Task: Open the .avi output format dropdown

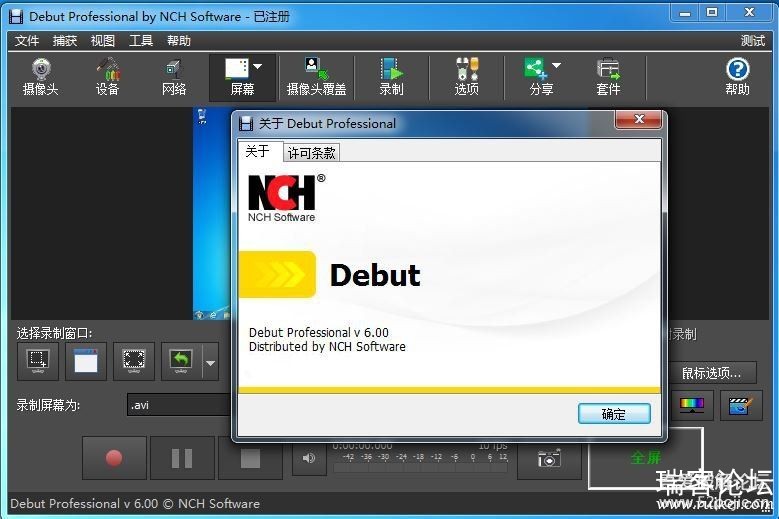Action: pos(179,405)
